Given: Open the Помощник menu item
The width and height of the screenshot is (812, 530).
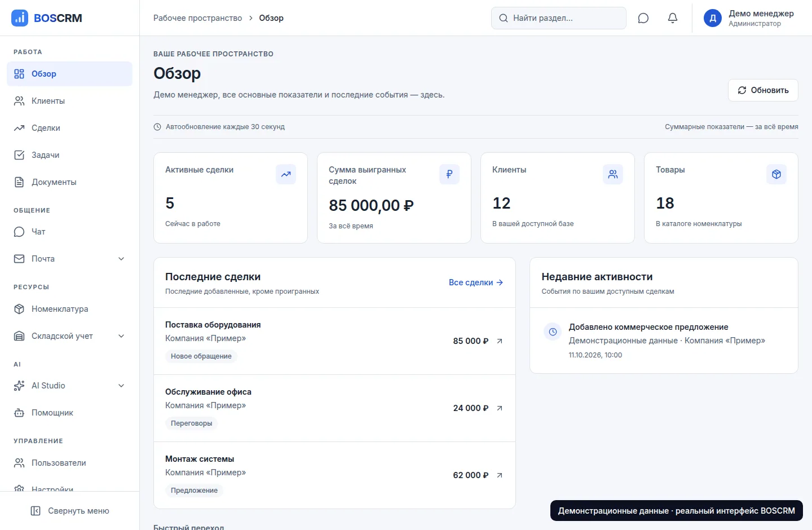Looking at the screenshot, I should (x=69, y=413).
